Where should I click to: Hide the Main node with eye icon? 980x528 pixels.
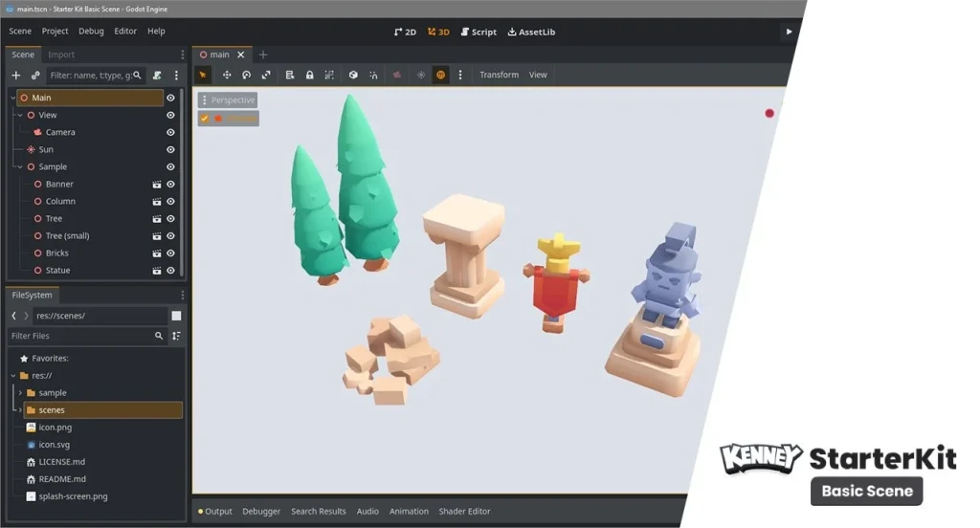pyautogui.click(x=170, y=99)
